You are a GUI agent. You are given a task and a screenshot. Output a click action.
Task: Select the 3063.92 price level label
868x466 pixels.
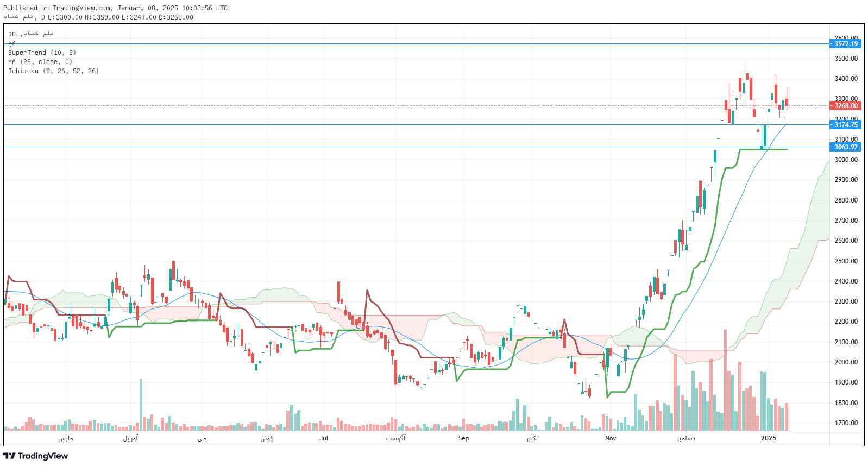coord(846,147)
